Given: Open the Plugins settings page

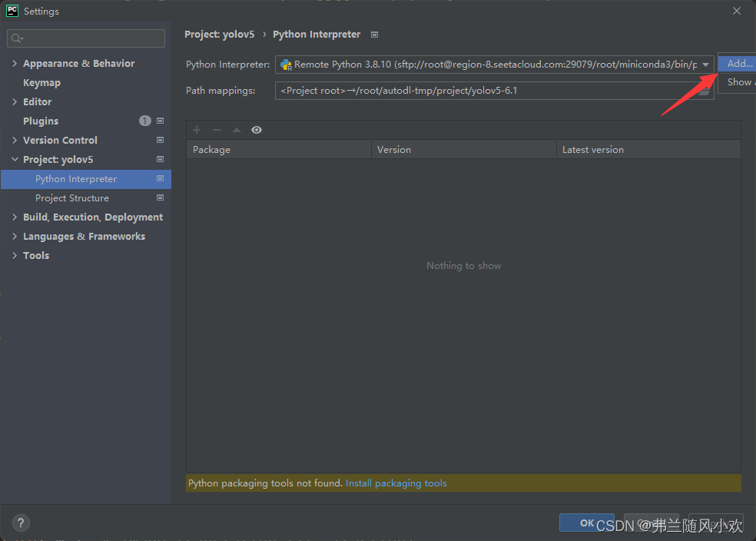Looking at the screenshot, I should 41,121.
